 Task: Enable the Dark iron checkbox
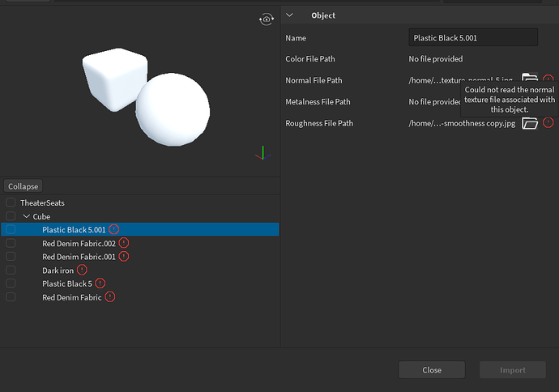click(x=11, y=270)
